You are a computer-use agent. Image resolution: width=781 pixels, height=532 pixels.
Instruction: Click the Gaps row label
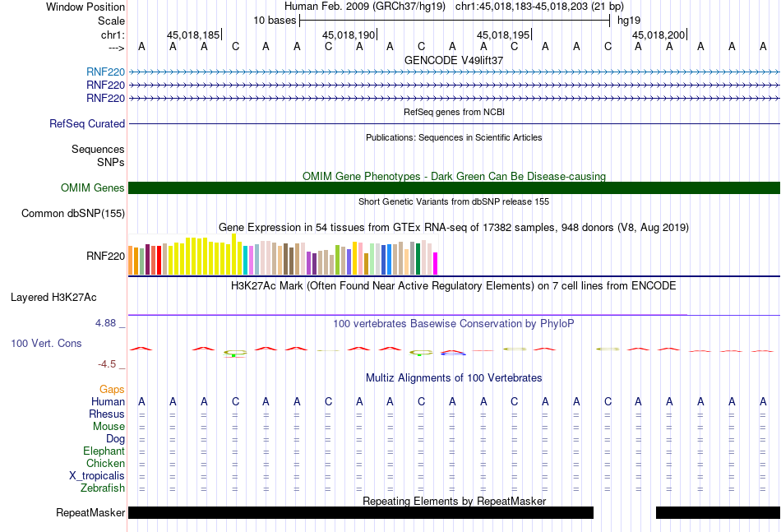pyautogui.click(x=112, y=389)
